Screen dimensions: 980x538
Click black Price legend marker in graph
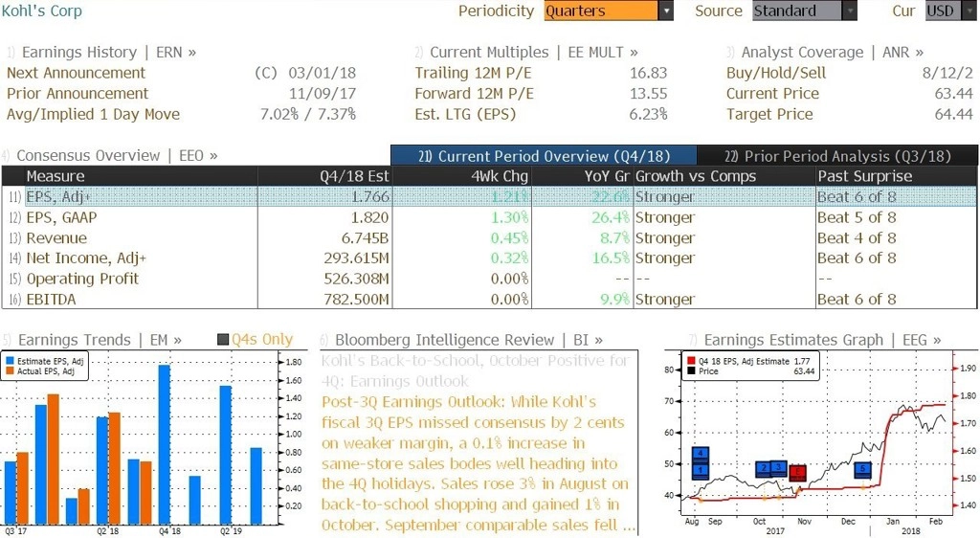[x=691, y=371]
